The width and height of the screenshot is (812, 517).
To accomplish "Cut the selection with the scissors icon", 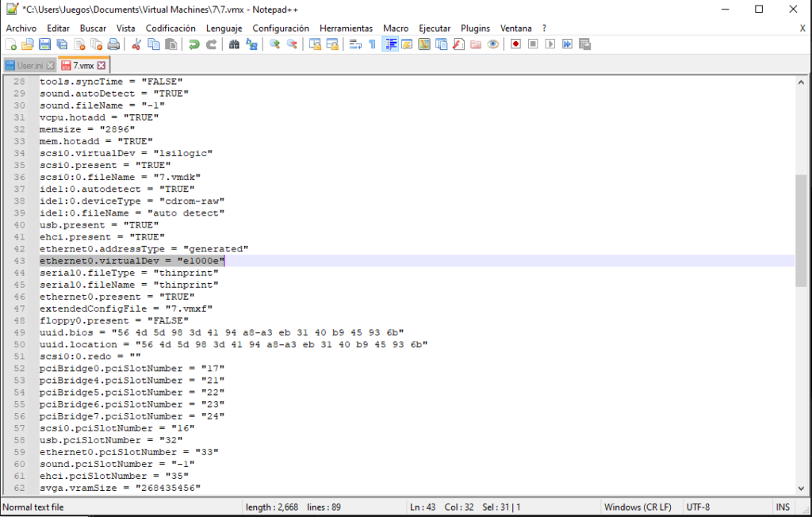I will (x=136, y=44).
